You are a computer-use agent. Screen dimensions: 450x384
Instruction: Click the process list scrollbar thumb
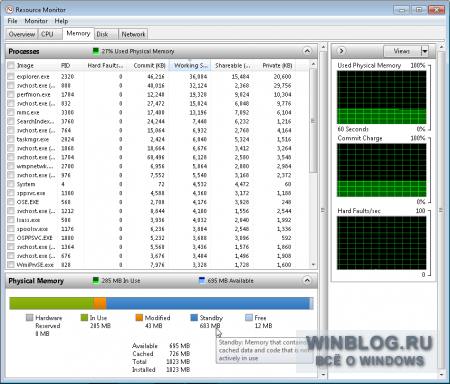pos(313,120)
